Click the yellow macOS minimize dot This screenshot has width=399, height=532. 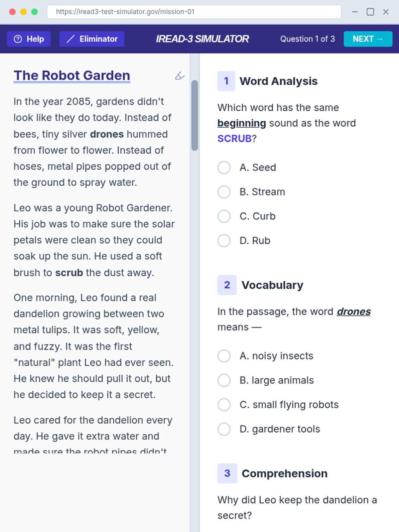(x=23, y=12)
